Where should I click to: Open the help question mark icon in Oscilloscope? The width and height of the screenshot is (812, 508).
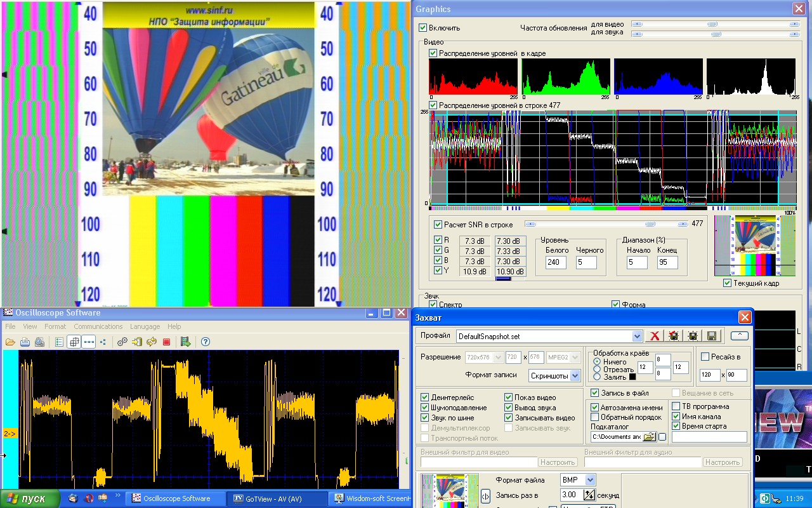[x=206, y=342]
